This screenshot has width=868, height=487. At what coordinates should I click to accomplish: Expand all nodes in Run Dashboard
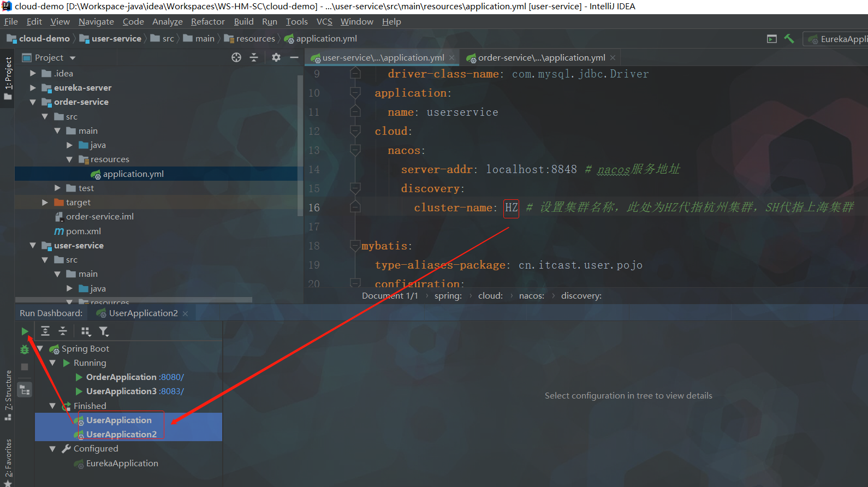(x=45, y=331)
